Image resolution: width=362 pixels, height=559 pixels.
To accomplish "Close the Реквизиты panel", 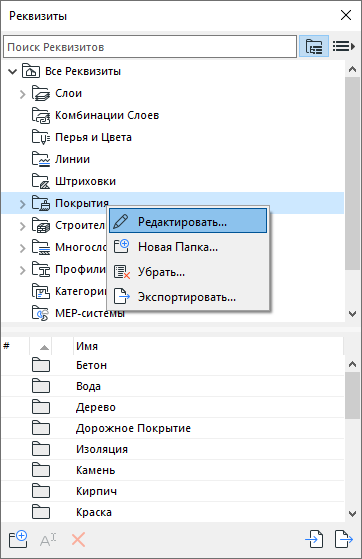I will pyautogui.click(x=346, y=15).
